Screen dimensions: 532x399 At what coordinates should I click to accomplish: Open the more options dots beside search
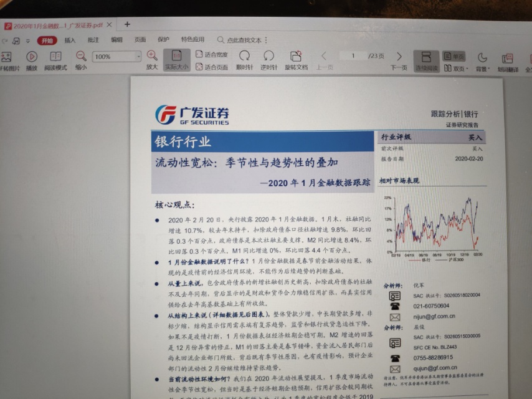(266, 40)
